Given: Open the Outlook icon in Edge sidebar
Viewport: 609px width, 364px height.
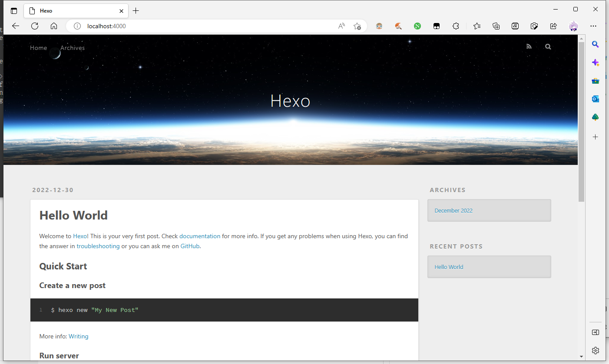Looking at the screenshot, I should coord(595,99).
